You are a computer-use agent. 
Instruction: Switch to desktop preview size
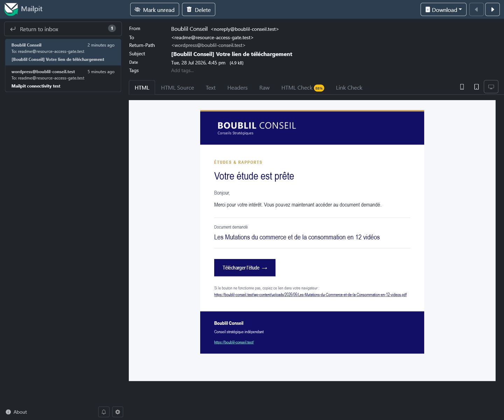click(x=491, y=87)
